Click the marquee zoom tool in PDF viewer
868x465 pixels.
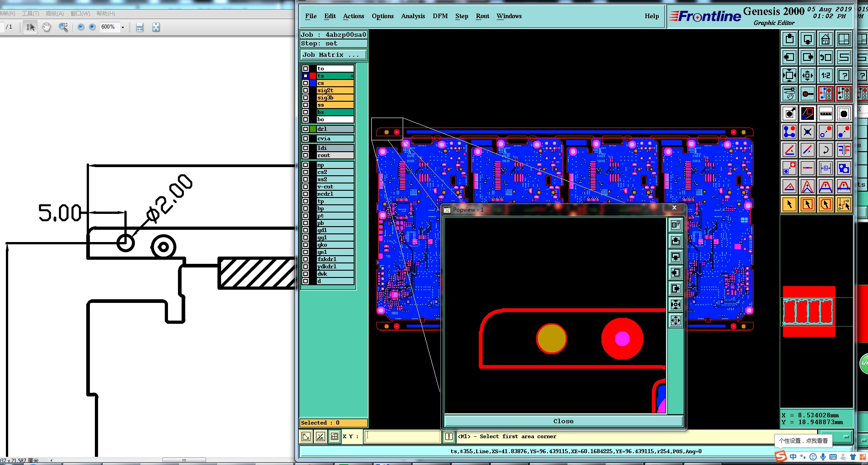(x=63, y=27)
